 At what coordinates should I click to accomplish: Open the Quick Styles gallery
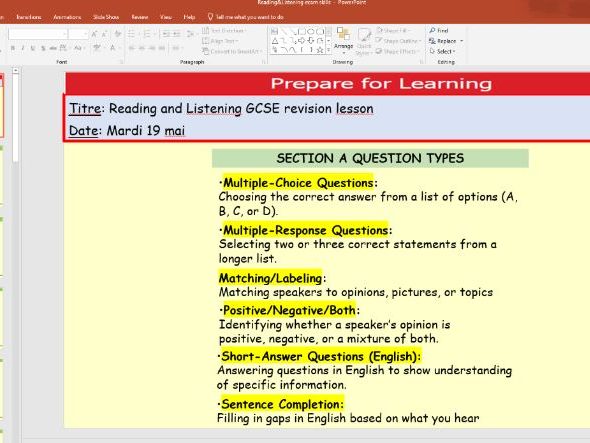point(364,41)
